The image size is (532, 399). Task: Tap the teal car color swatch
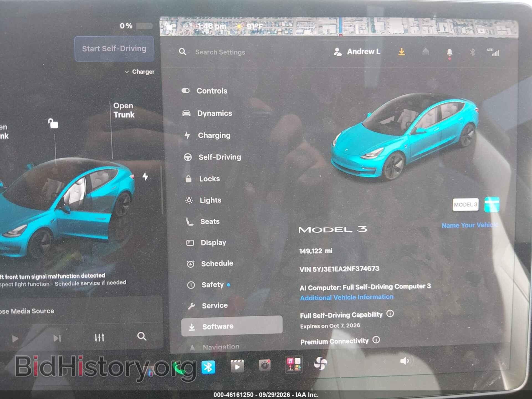coord(492,205)
